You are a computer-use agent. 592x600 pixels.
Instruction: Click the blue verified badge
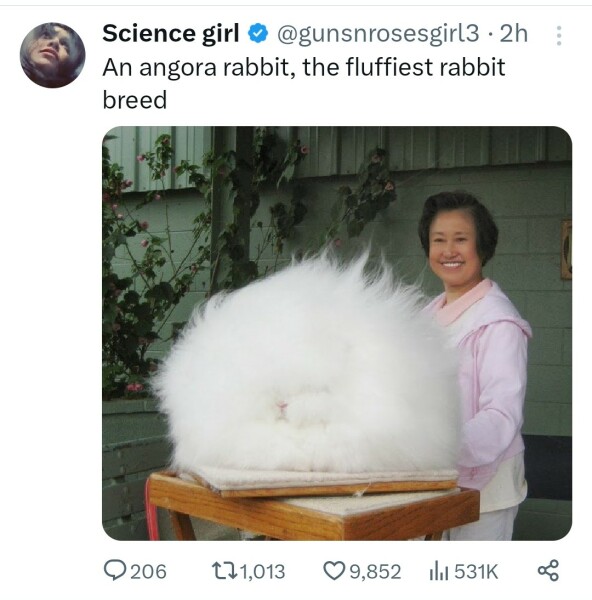point(258,34)
